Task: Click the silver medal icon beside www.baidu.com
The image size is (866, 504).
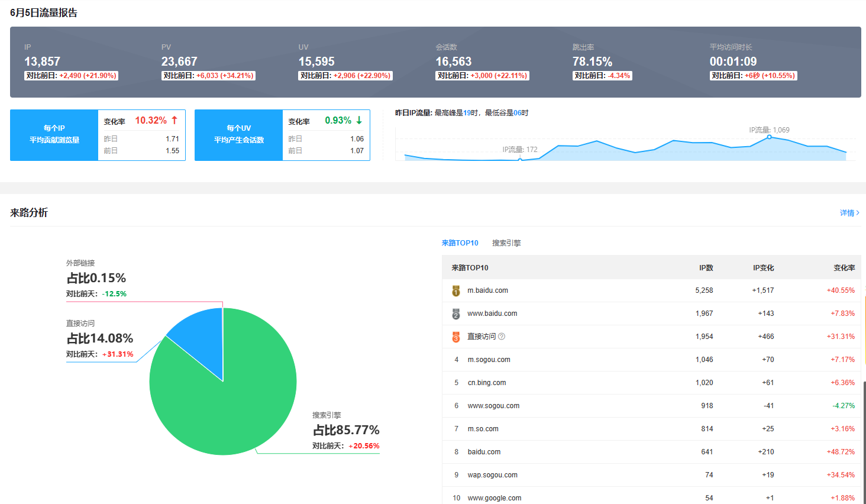Action: pyautogui.click(x=456, y=314)
